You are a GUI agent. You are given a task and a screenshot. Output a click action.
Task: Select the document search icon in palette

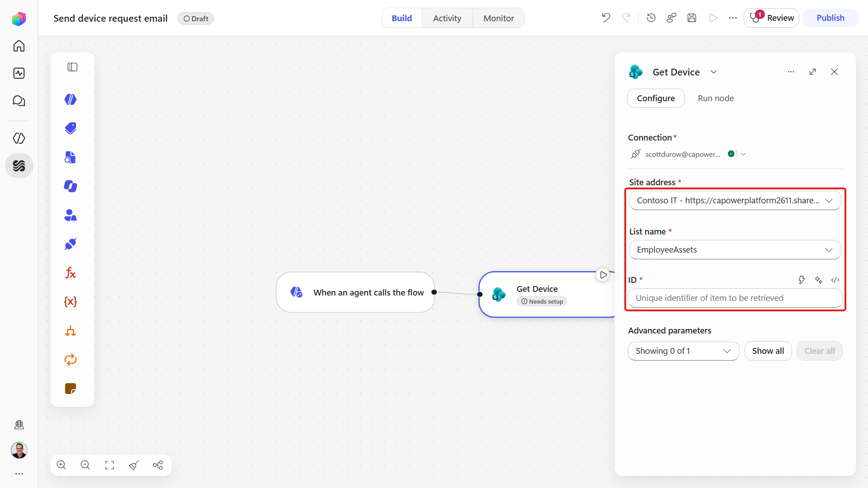coord(71,157)
